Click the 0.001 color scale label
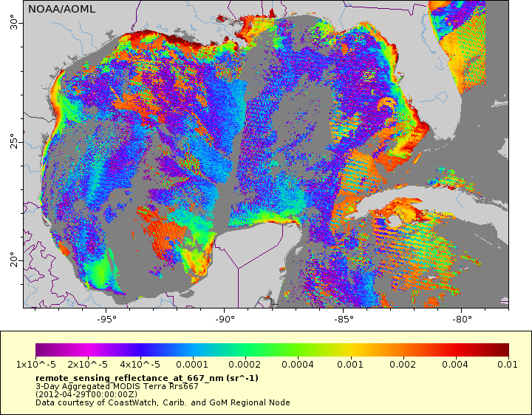This screenshot has width=532, height=415. point(350,365)
